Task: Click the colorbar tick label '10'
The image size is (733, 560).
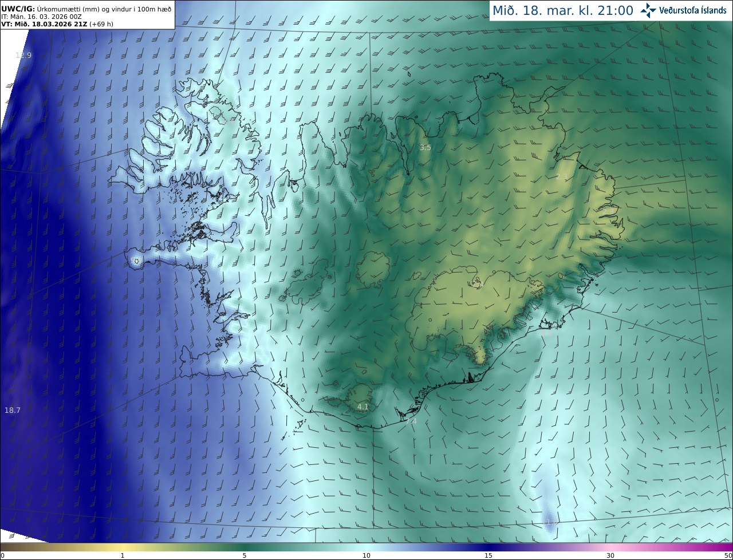Action: pyautogui.click(x=366, y=555)
